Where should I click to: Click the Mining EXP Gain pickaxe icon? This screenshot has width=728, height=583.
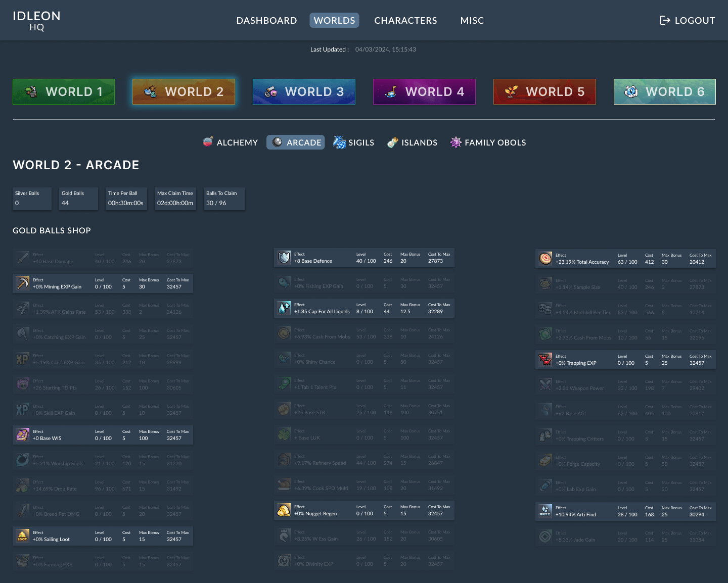pyautogui.click(x=23, y=283)
